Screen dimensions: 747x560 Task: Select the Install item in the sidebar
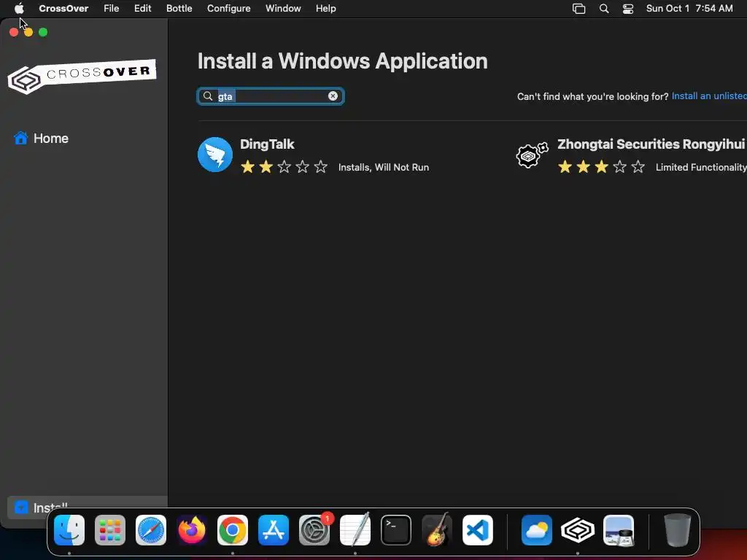tap(88, 507)
